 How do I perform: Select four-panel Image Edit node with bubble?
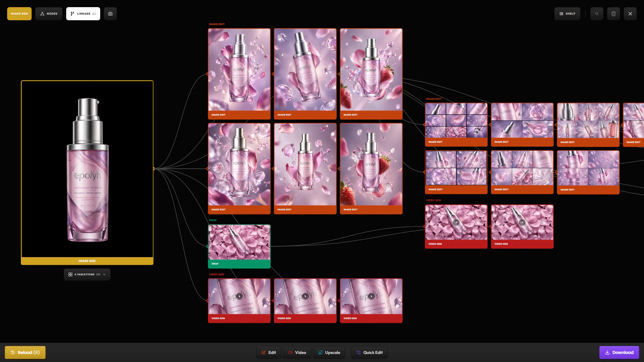522,125
